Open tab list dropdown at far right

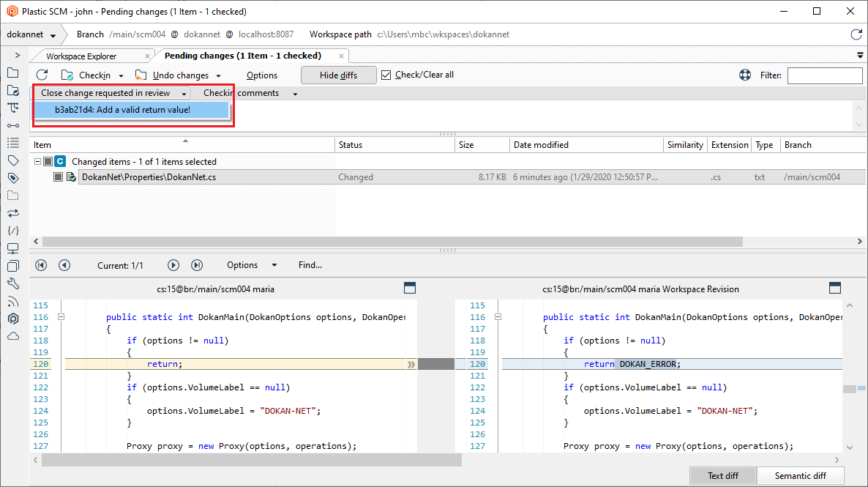860,56
